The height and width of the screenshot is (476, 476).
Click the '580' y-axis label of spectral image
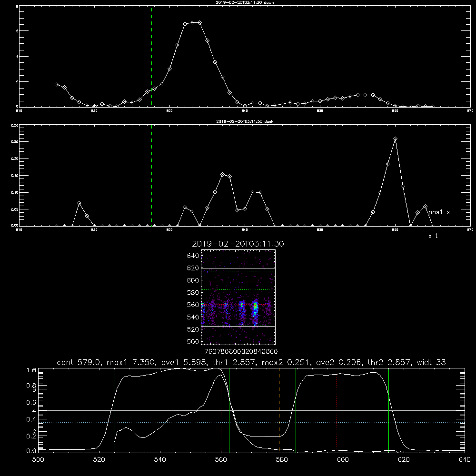(x=193, y=293)
